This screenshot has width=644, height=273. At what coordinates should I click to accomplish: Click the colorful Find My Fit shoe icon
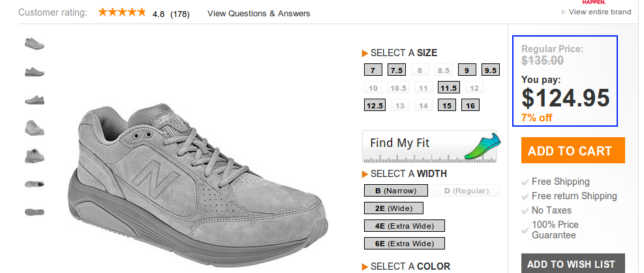[x=482, y=146]
